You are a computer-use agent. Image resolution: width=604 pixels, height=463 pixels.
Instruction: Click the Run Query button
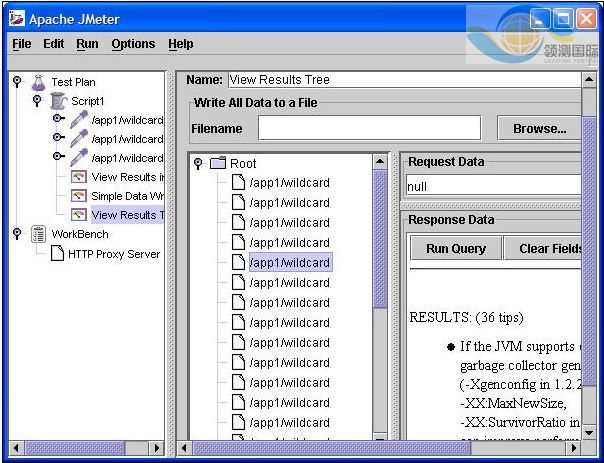[456, 248]
